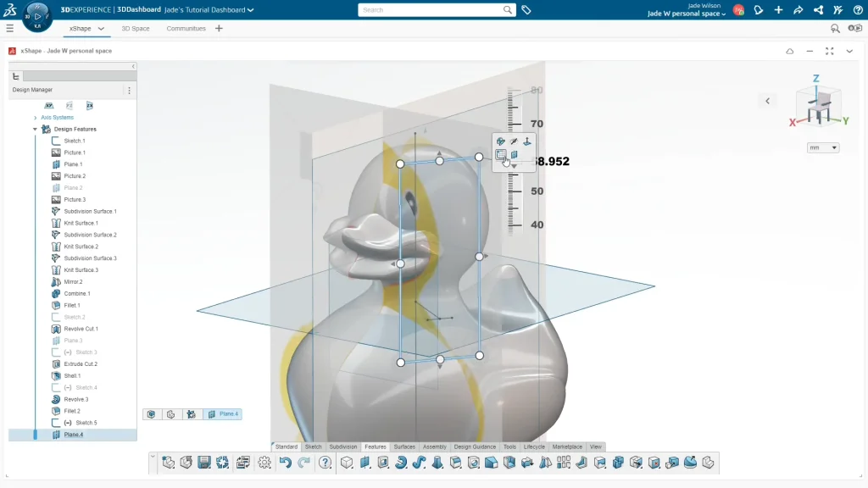The image size is (868, 488).
Task: Toggle the third Design Manager filter icon
Action: coord(90,106)
